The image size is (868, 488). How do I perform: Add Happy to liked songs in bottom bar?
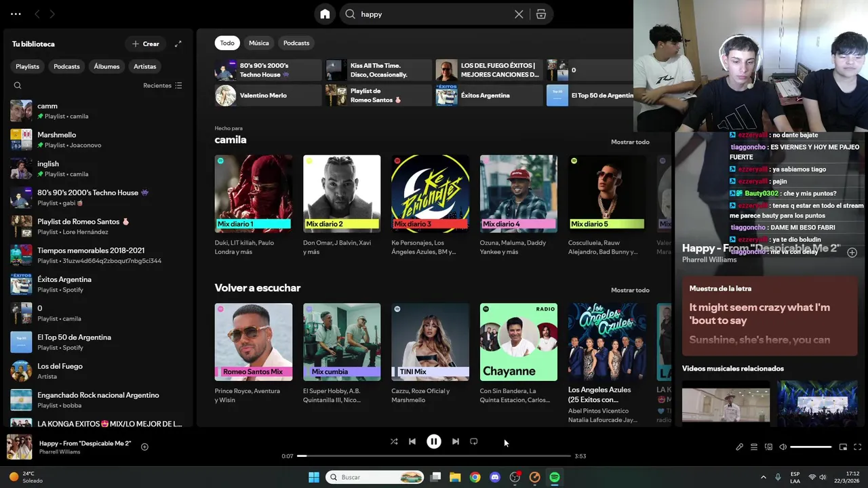[x=144, y=447]
